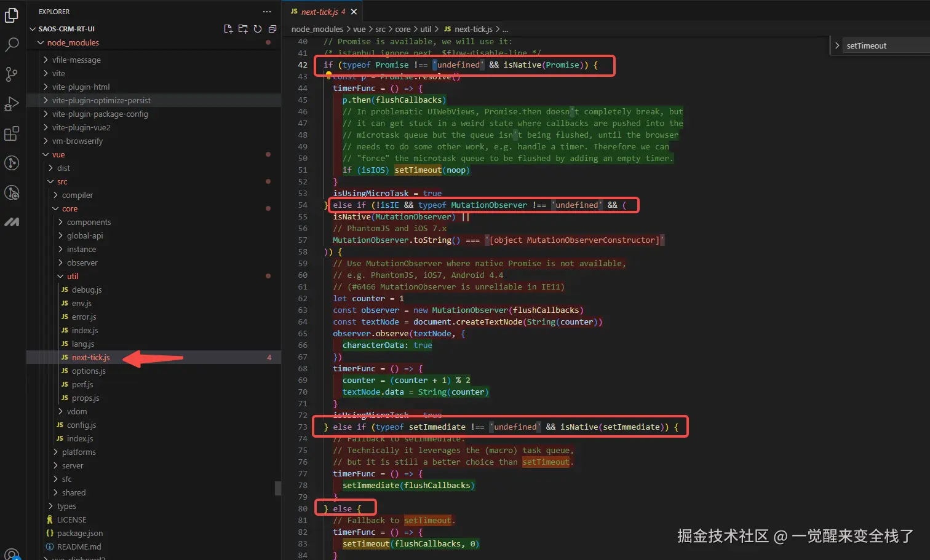Click the setTimeout find input field
The width and height of the screenshot is (930, 560).
click(x=886, y=45)
